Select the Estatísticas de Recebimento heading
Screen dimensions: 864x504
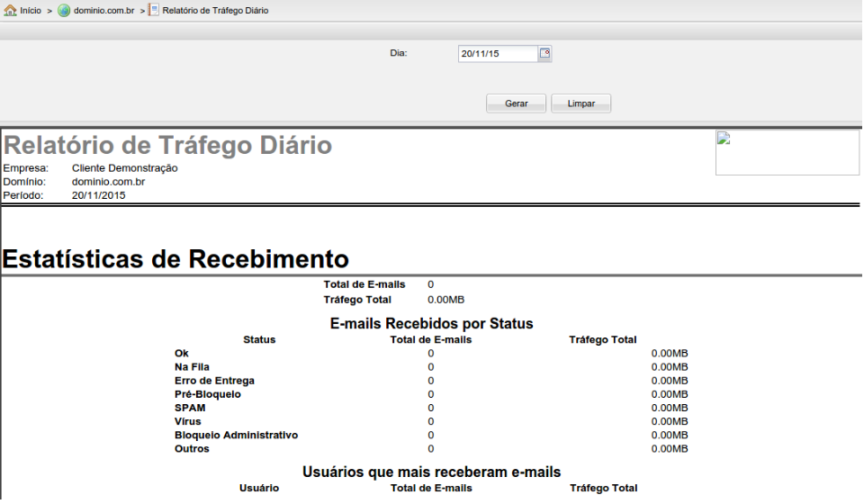click(x=175, y=259)
